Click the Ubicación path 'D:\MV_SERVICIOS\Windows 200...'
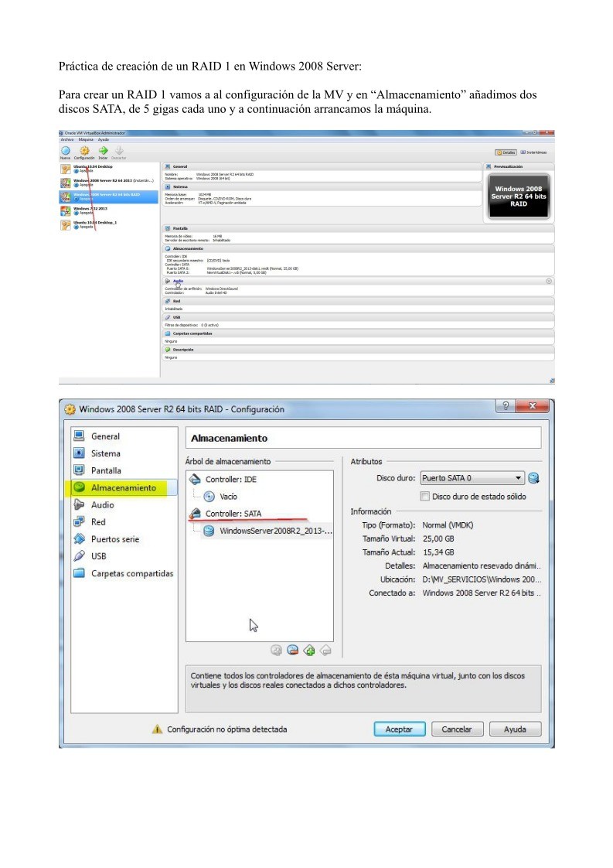This screenshot has width=613, height=868. (482, 579)
